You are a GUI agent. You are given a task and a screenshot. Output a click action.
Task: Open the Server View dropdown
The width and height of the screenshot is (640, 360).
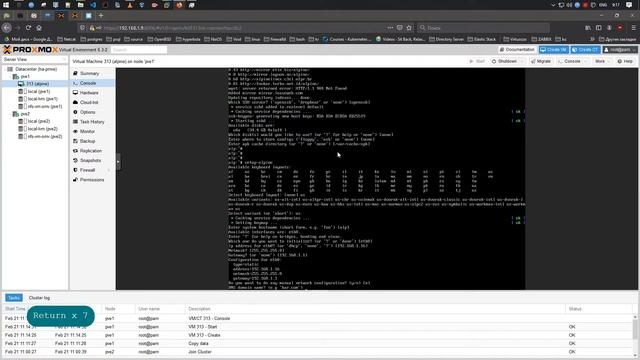tap(34, 60)
